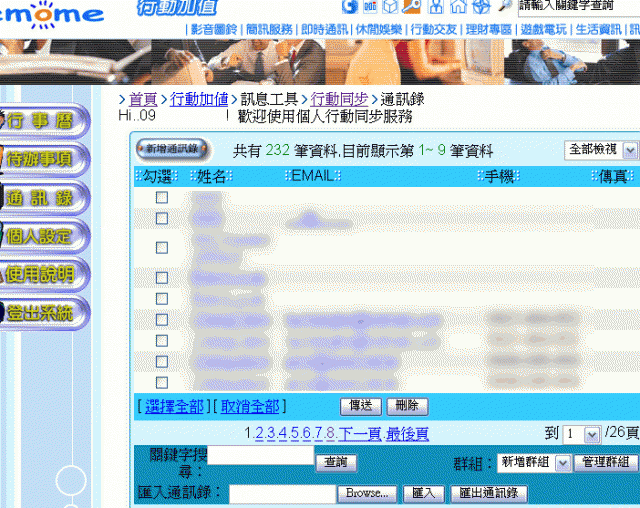Image resolution: width=640 pixels, height=508 pixels.
Task: Click the 行動加值 header title graphic
Action: coord(177,7)
